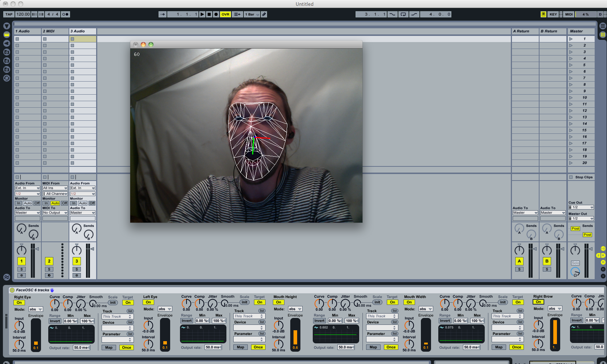The image size is (607, 364).
Task: Select the 2 MIDI track header
Action: (55, 31)
